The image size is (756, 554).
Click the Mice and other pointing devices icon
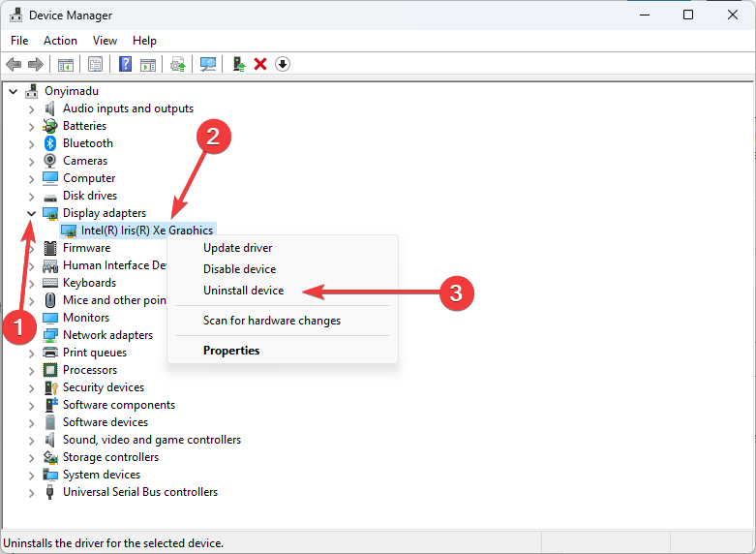50,300
